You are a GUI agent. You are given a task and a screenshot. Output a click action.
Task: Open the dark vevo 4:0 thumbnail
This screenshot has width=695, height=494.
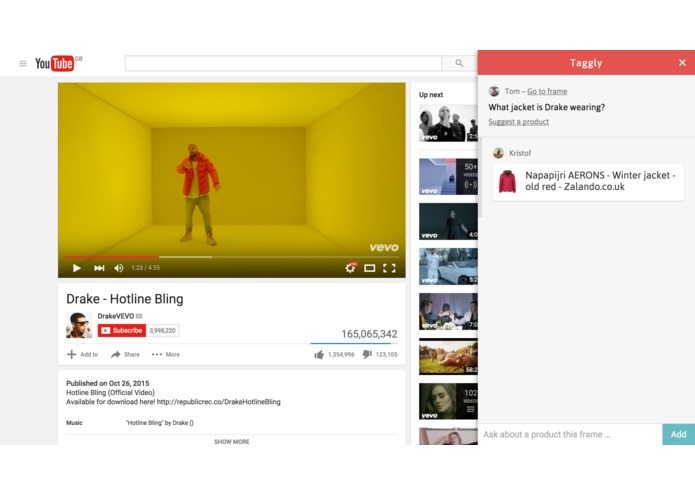click(448, 222)
